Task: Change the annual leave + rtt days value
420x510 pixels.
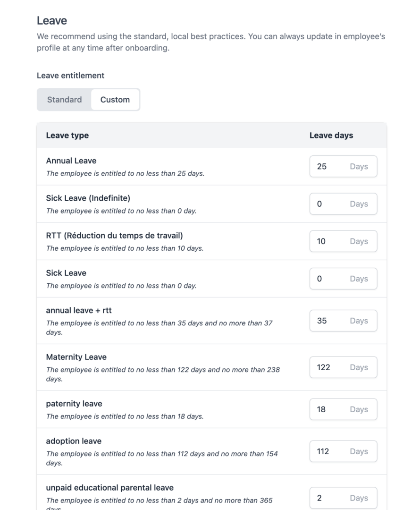Action: (343, 320)
